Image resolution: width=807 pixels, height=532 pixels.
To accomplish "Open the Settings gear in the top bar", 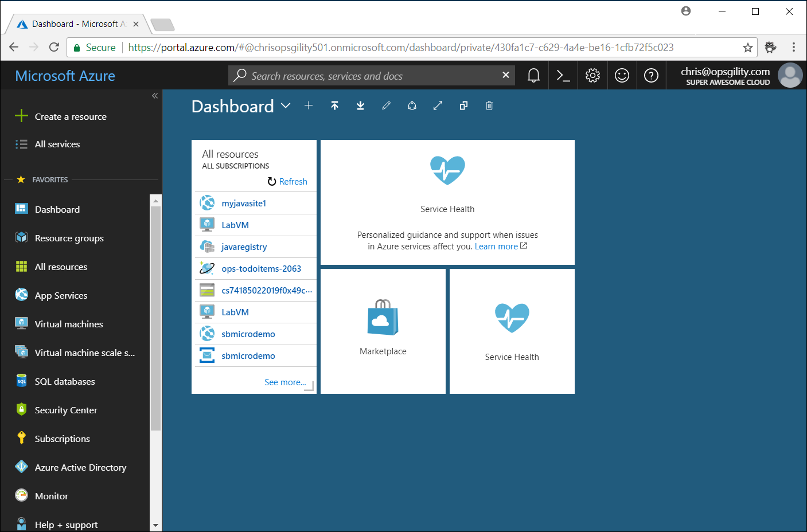I will point(592,75).
